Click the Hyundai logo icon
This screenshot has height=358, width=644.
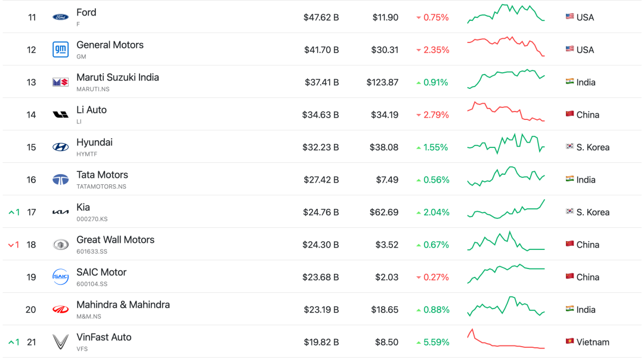tap(60, 147)
